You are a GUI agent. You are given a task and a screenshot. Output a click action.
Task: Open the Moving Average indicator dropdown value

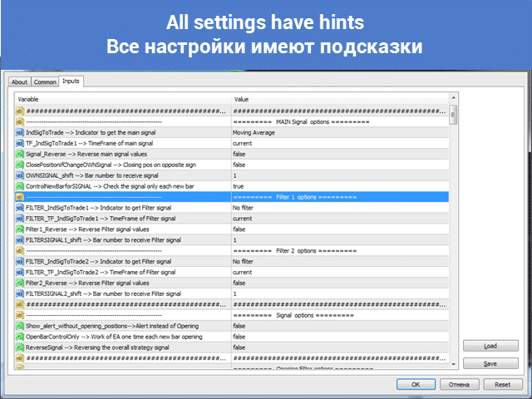click(339, 132)
